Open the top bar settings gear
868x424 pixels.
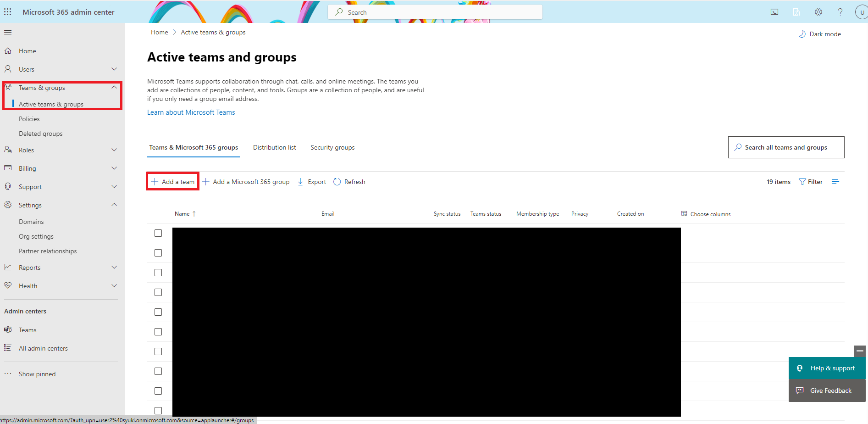(818, 12)
